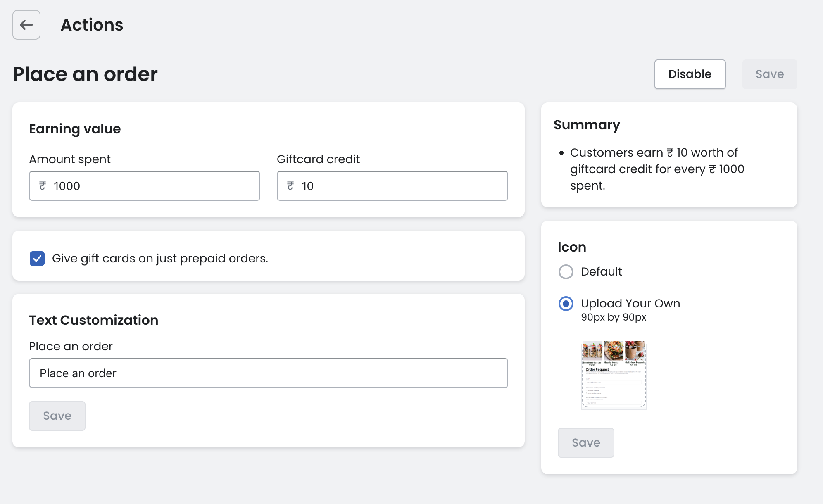This screenshot has height=504, width=823.
Task: Focus the Amount spent input field
Action: tap(153, 186)
